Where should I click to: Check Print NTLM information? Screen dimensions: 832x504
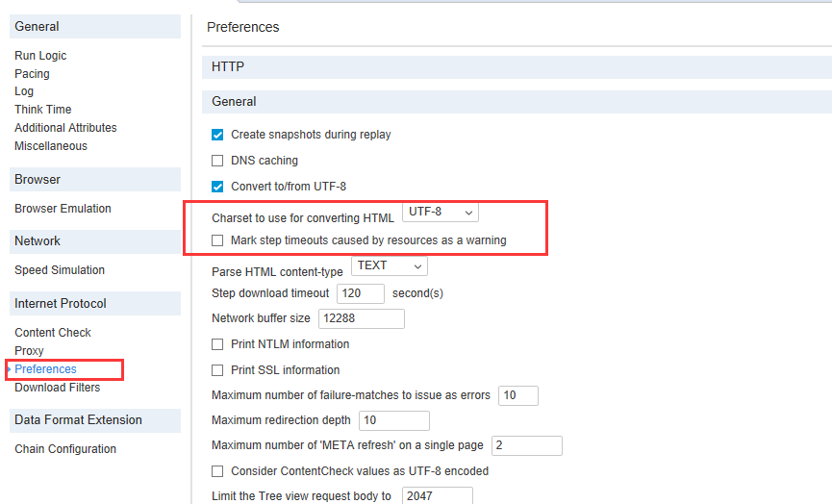(x=217, y=345)
